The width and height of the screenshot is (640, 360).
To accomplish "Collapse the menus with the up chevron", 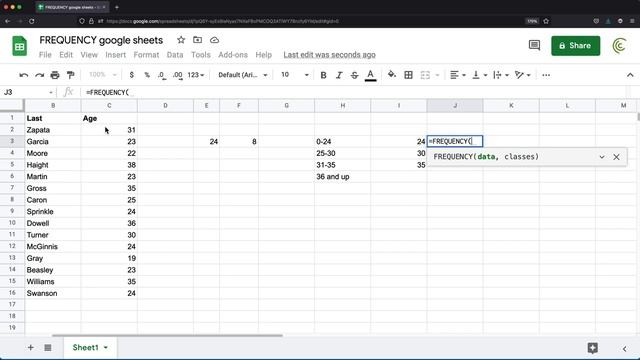I will [630, 75].
